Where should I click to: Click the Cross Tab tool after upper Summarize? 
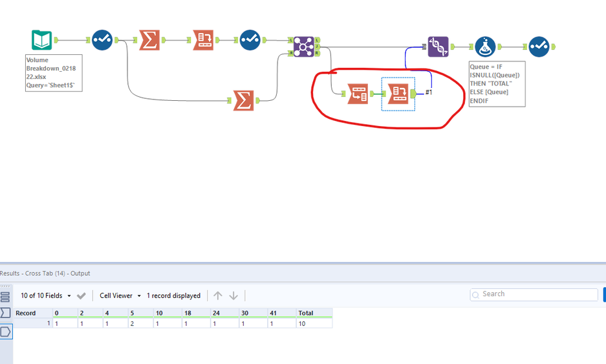(x=203, y=40)
